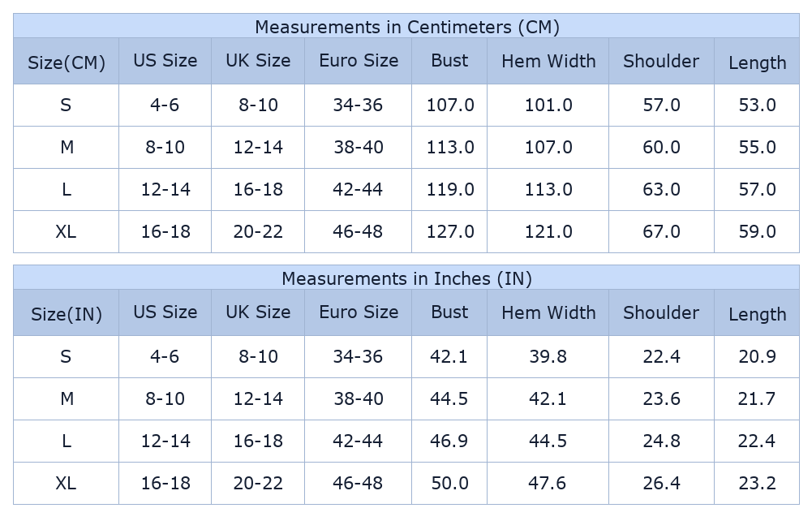Select the 101.0 hem width cell
The image size is (812, 521).
[548, 105]
